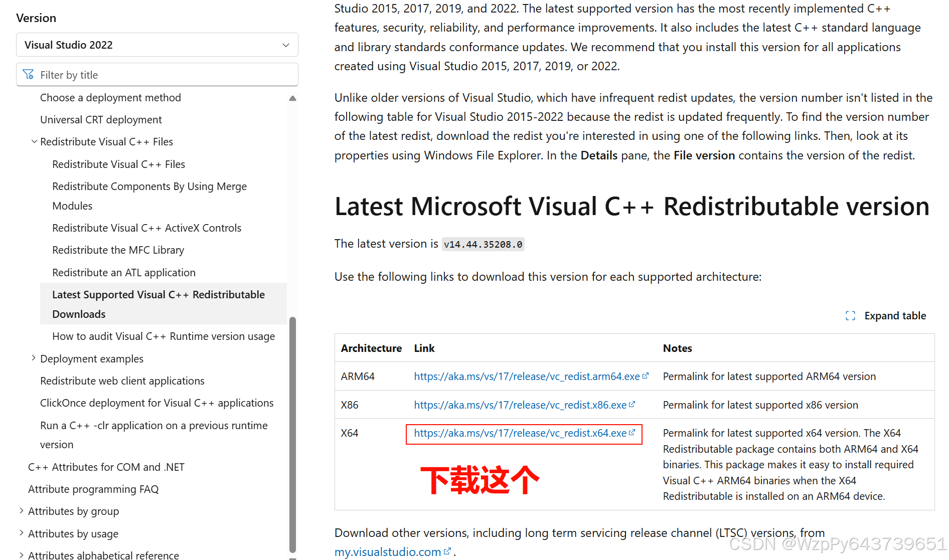Click the expand table brackets icon
The height and width of the screenshot is (560, 949).
click(x=850, y=316)
